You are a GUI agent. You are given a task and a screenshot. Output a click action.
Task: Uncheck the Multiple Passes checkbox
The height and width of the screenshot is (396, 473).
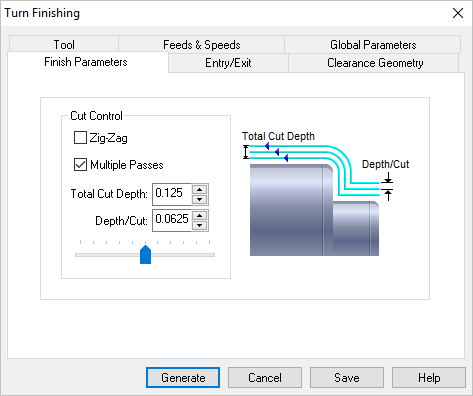point(80,164)
